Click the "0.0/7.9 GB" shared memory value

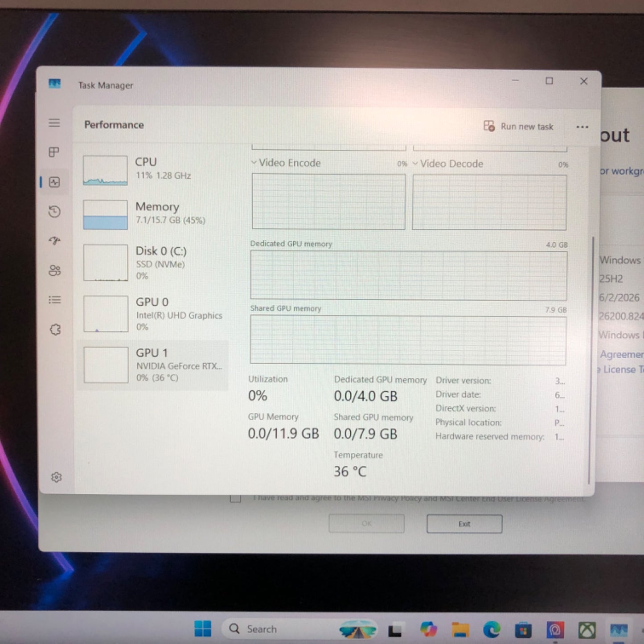click(x=365, y=434)
